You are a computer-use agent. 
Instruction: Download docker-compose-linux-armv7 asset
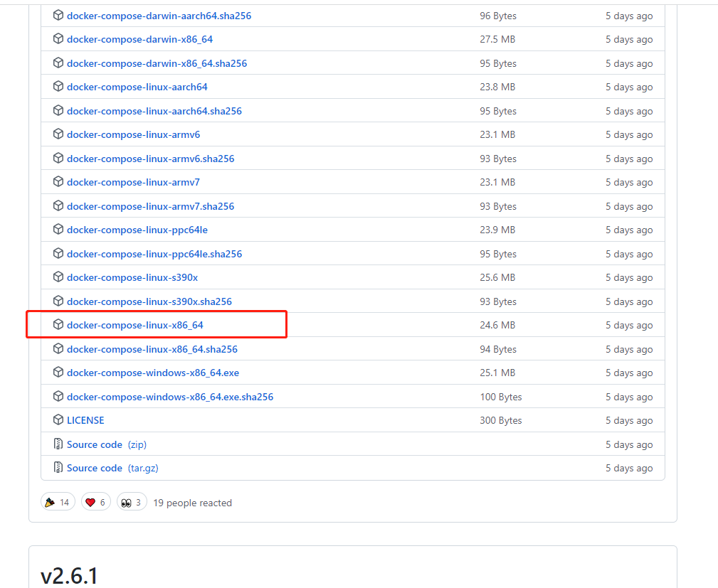133,182
